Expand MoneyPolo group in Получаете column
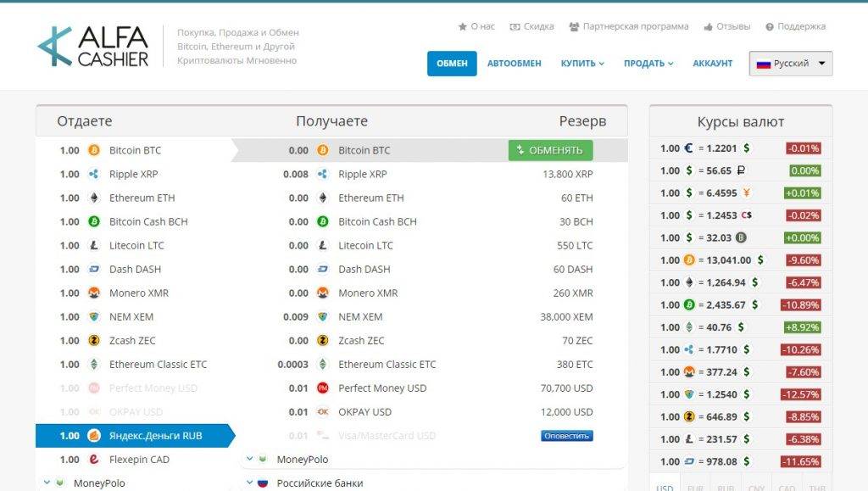 (250, 459)
